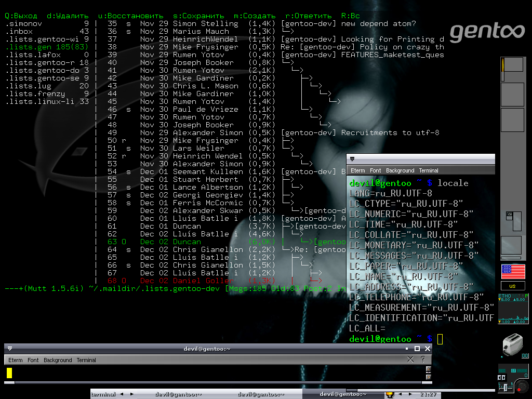Switch to second devil@gentoo taskbar window
Screen dimensions: 532x399
[x=261, y=394]
